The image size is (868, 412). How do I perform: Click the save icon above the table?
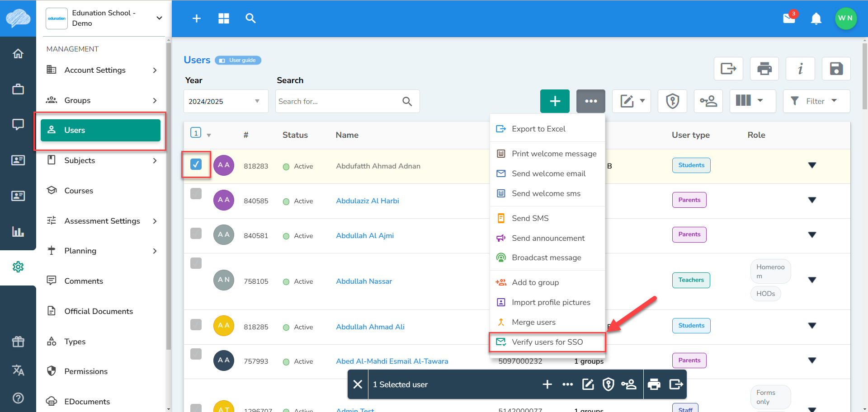pos(836,69)
